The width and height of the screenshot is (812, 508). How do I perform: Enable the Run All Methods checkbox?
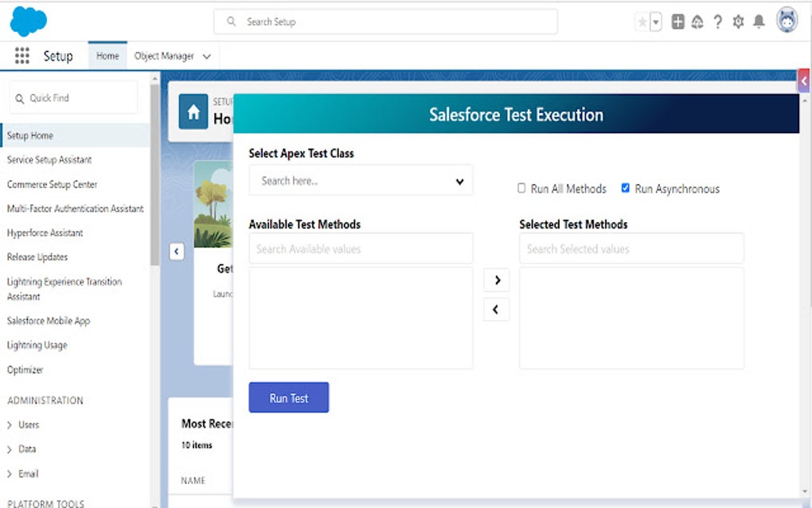pos(521,188)
